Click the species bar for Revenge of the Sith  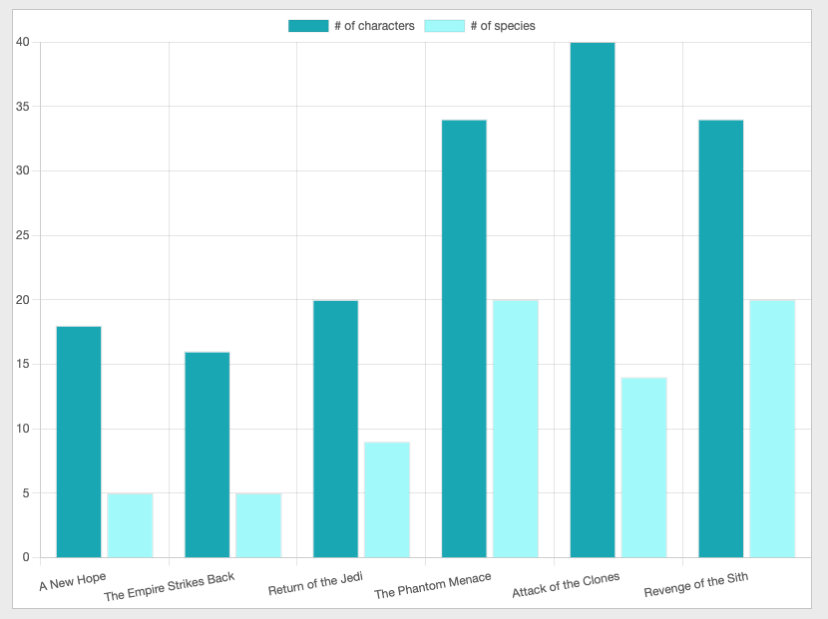click(x=770, y=430)
